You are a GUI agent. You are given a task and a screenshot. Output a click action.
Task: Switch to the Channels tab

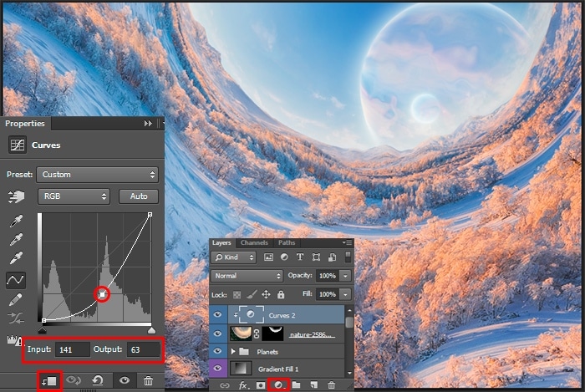pos(254,243)
